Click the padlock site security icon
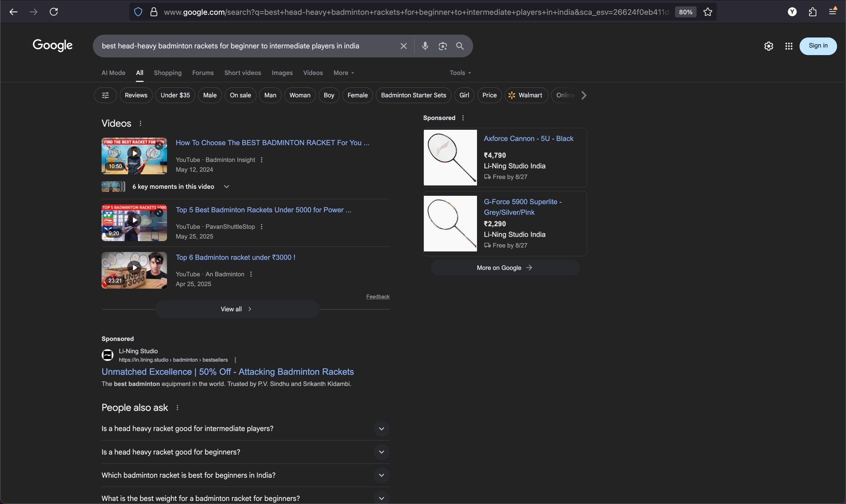 [154, 12]
